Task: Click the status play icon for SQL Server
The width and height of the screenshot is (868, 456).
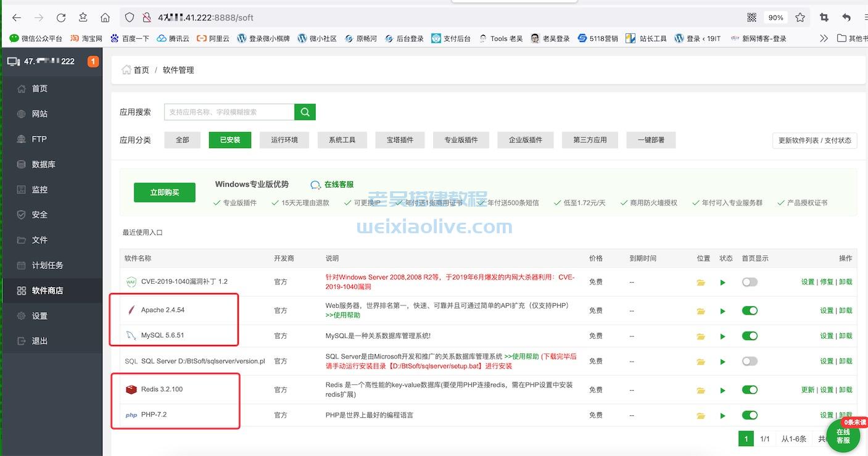Action: tap(723, 362)
